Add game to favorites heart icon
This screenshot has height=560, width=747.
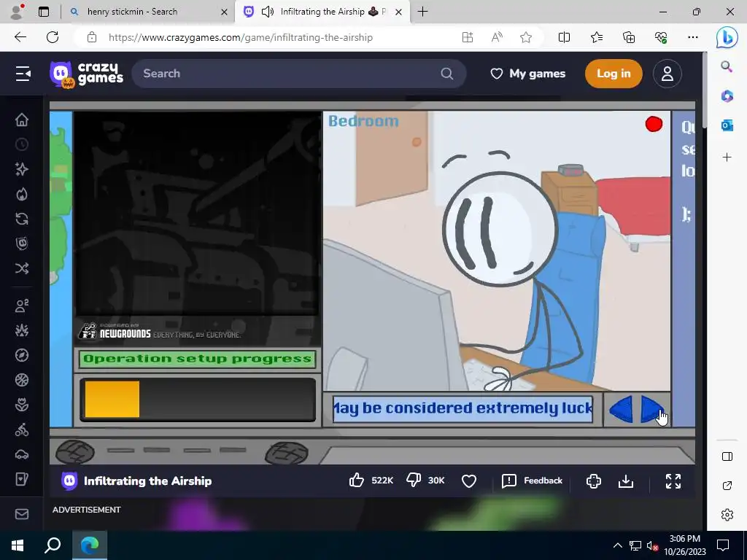pos(469,481)
